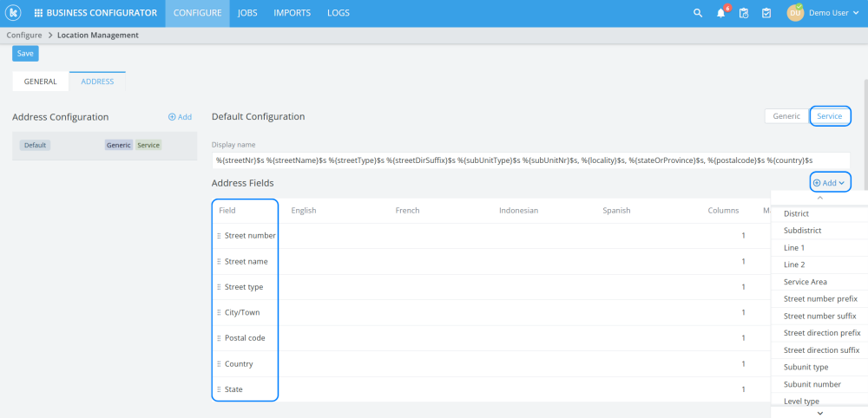
Task: Click the Demo User avatar
Action: coord(795,13)
